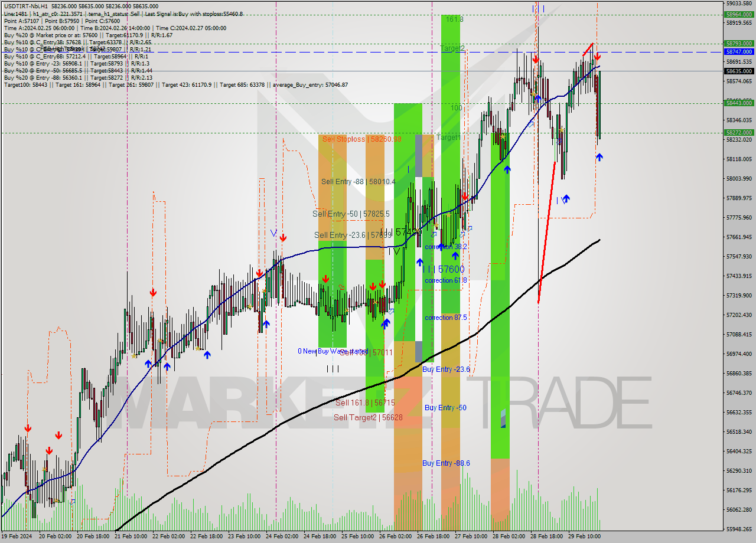Click the 'Buy Entry -50' label
The image size is (756, 543).
pos(445,408)
